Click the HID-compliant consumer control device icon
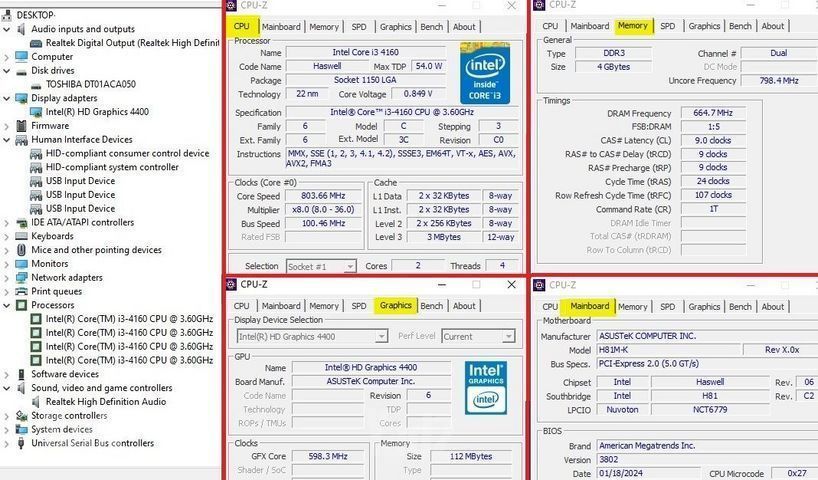The height and width of the screenshot is (480, 818). pos(36,153)
